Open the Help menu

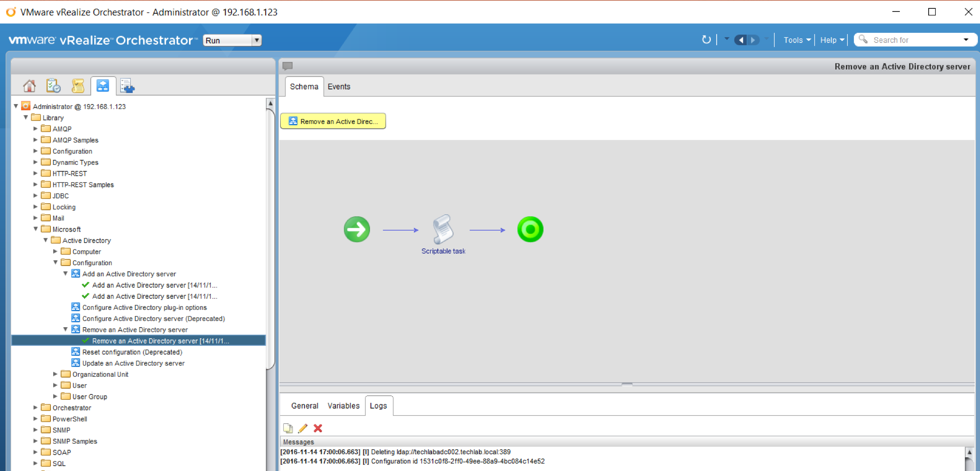click(832, 40)
